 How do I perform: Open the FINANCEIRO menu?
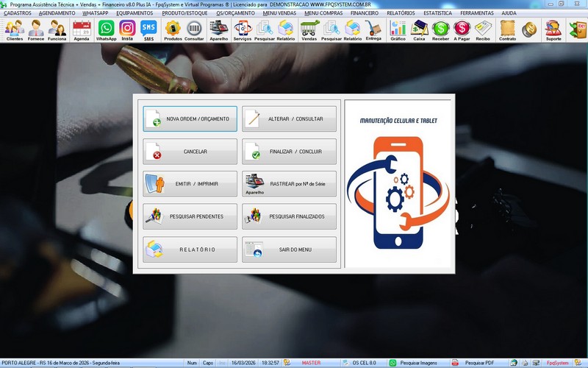coord(365,13)
